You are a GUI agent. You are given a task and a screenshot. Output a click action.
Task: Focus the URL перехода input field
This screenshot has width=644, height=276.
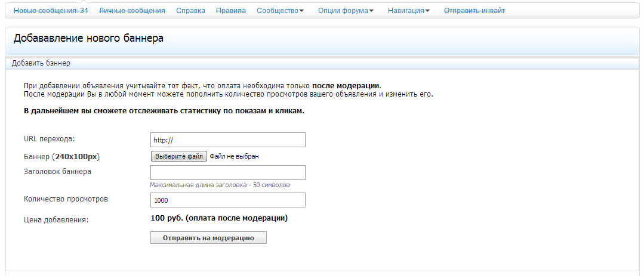(x=227, y=140)
